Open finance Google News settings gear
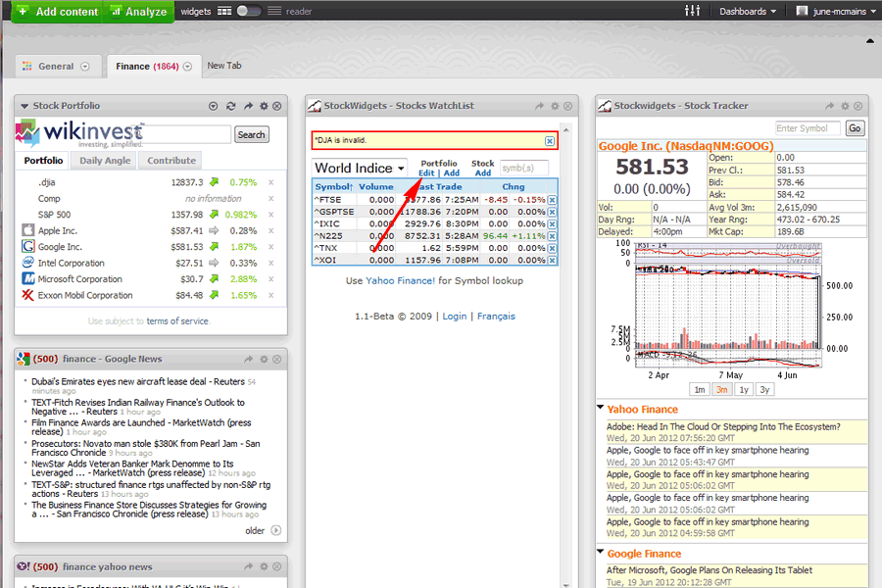 [264, 359]
